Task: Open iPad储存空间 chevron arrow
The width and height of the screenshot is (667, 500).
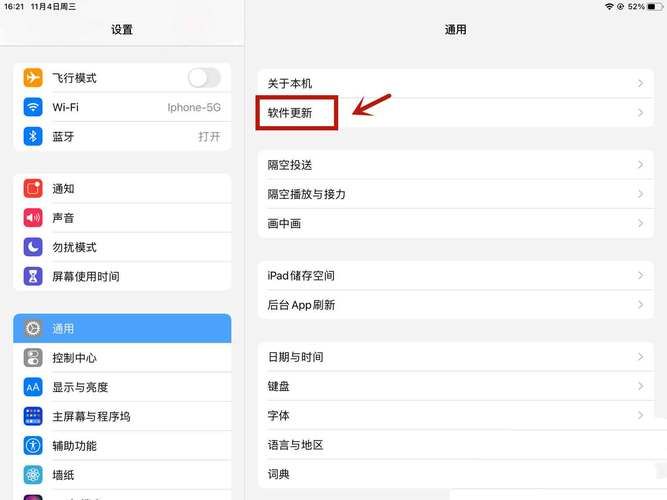Action: (640, 275)
